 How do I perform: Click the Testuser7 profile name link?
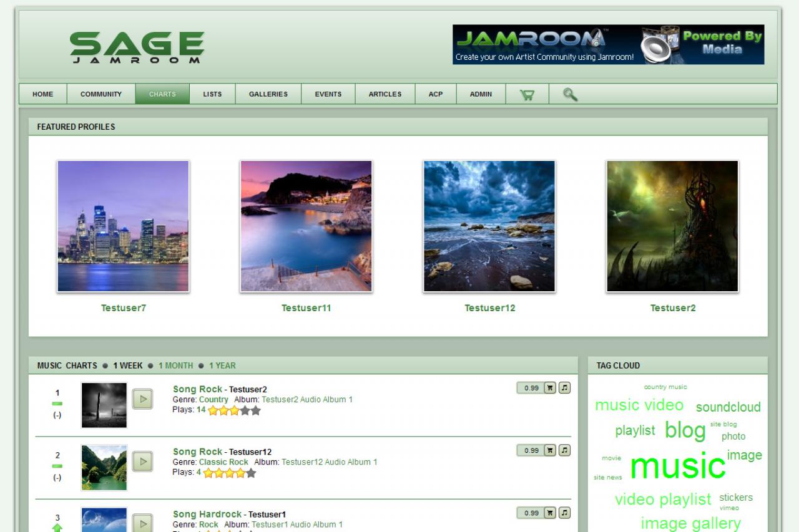click(124, 308)
